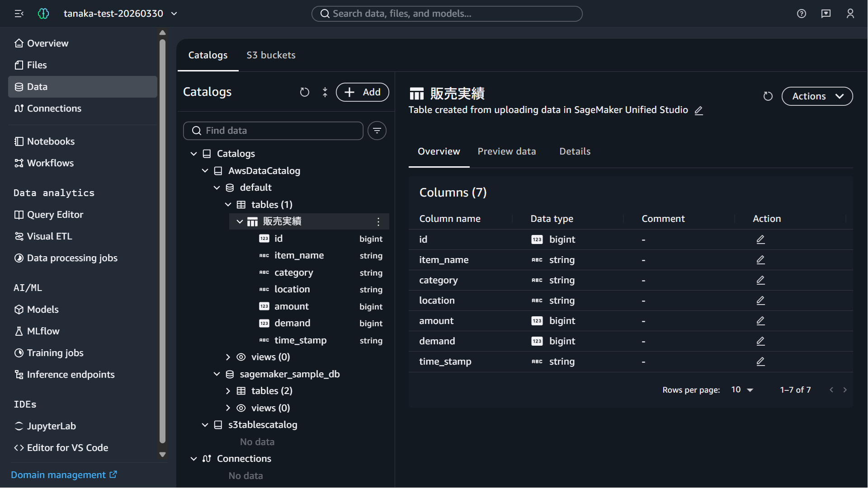
Task: Collapse the AwsDataCatalog node
Action: coord(205,171)
